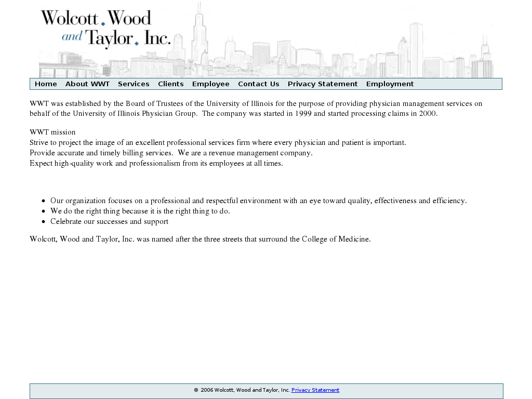Click the paragraph beginning "WWT was established"
Screen dimensions: 532x399
click(256, 108)
